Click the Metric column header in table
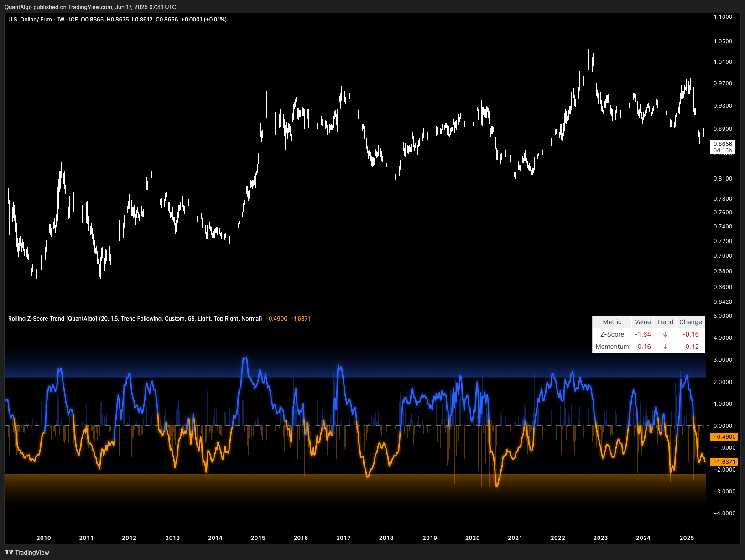Screen dimensions: 745x560 (x=612, y=322)
